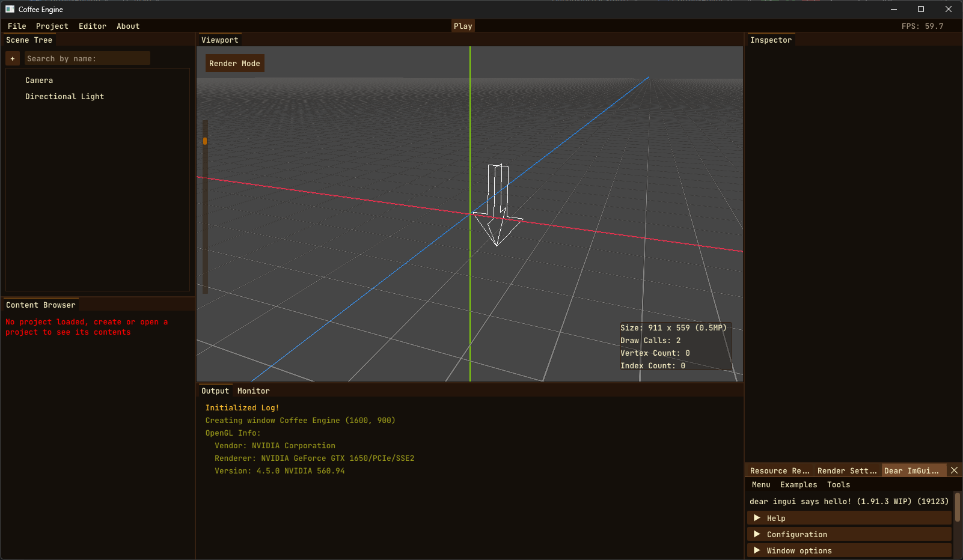Image resolution: width=963 pixels, height=560 pixels.
Task: Click the ImGui demo panel scrollbar
Action: pyautogui.click(x=958, y=507)
